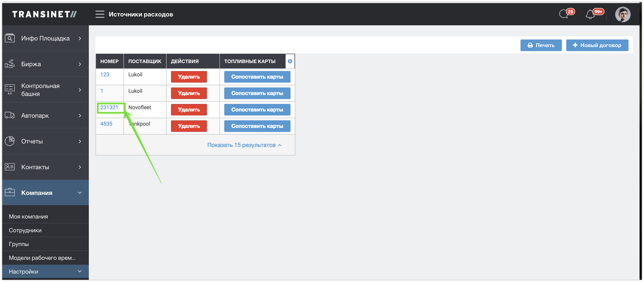This screenshot has width=644, height=282.
Task: Click the Биржа sidebar icon
Action: point(10,64)
